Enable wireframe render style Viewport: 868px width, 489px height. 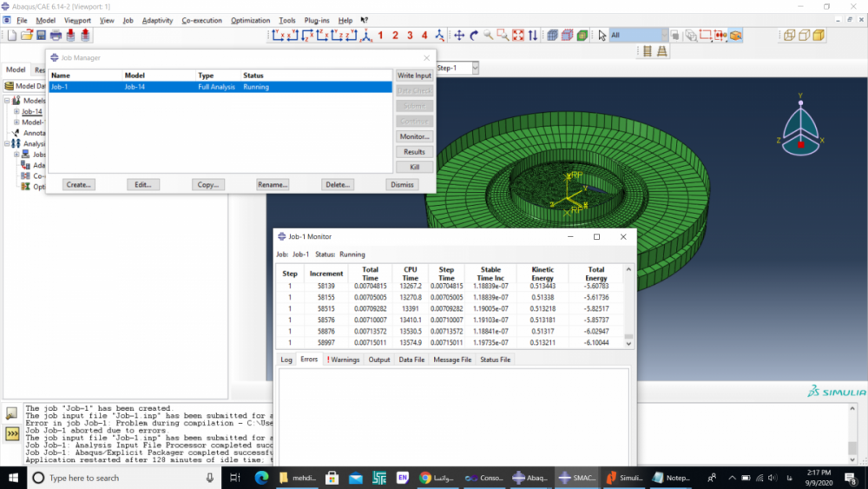789,36
